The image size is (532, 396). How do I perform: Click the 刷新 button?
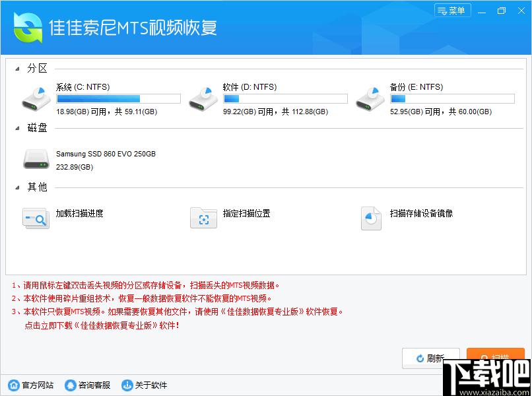(x=430, y=358)
